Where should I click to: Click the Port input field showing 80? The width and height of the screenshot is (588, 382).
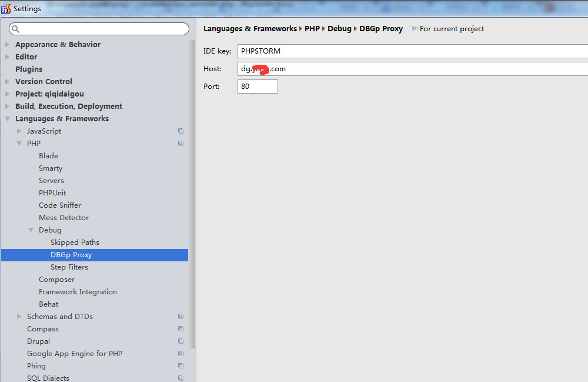click(x=258, y=86)
